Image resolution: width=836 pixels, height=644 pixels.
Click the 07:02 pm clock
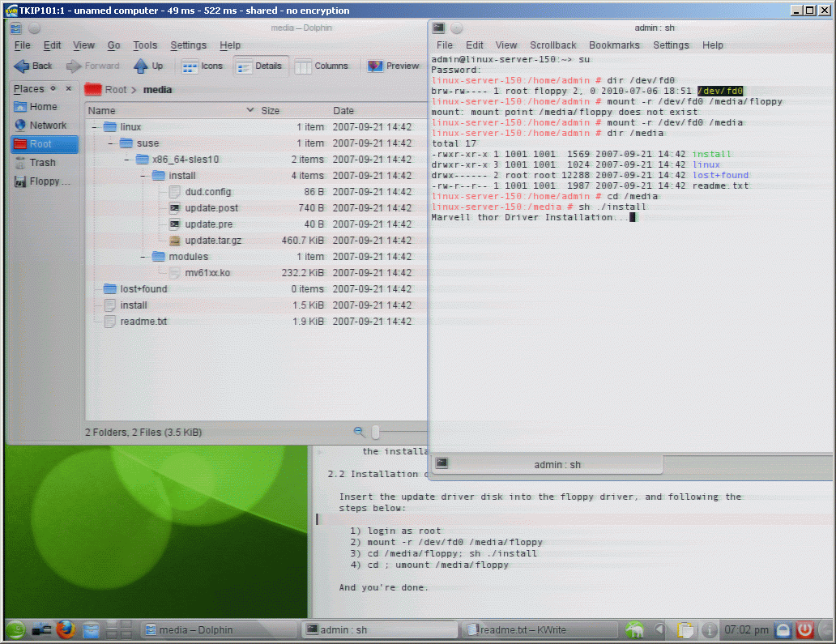746,630
